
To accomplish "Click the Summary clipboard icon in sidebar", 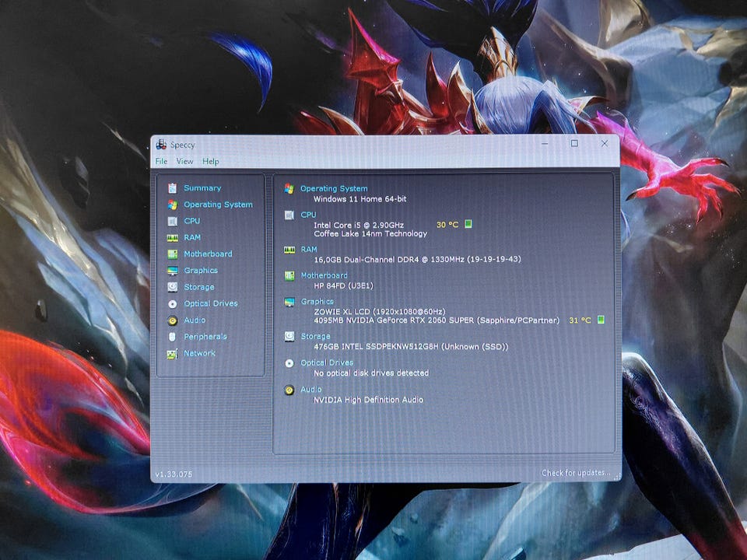I will (173, 188).
